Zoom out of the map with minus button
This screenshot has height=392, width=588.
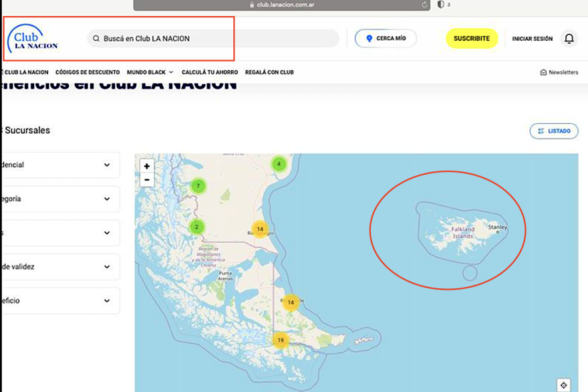coord(147,180)
